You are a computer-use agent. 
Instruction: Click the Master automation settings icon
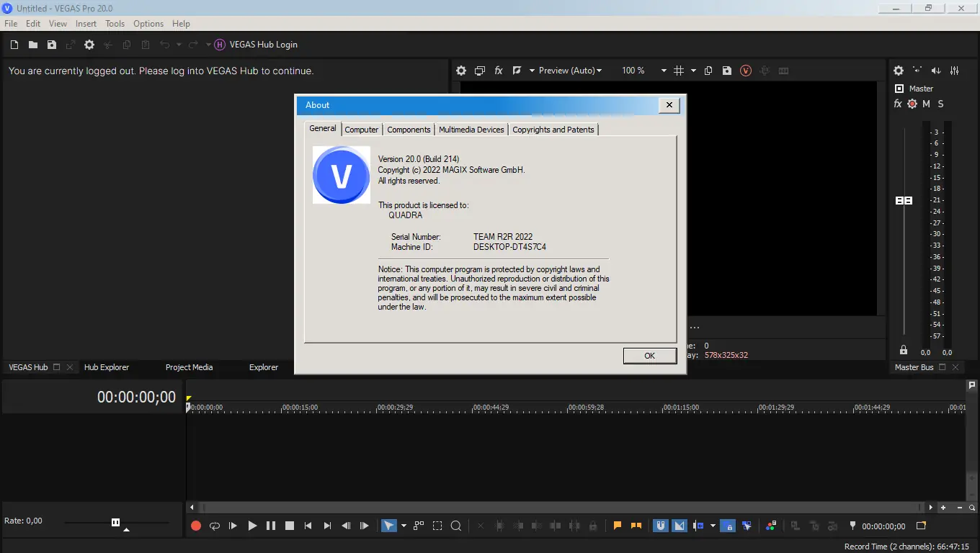(912, 104)
